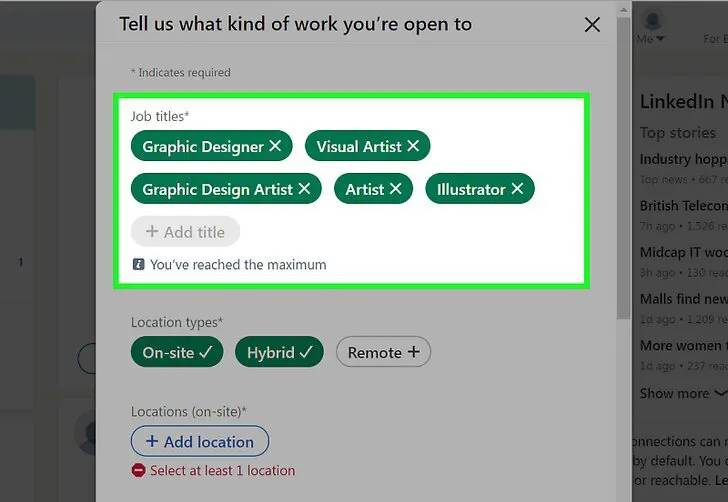
Task: Open the Me profile avatar
Action: click(x=652, y=20)
